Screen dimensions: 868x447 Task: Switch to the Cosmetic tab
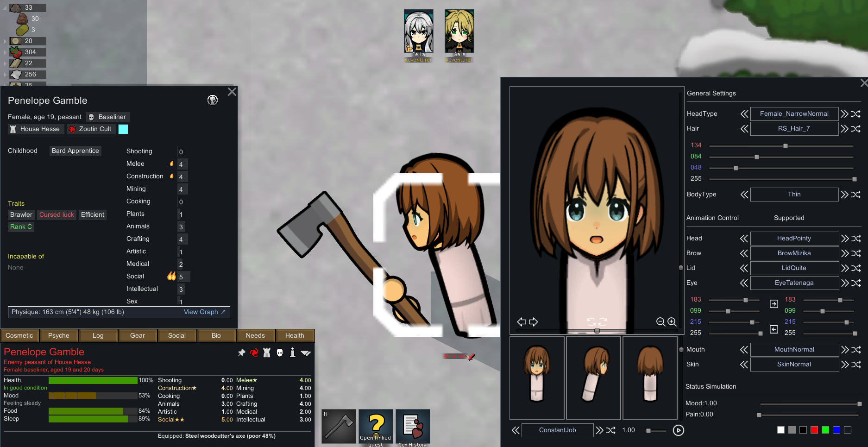click(x=19, y=336)
